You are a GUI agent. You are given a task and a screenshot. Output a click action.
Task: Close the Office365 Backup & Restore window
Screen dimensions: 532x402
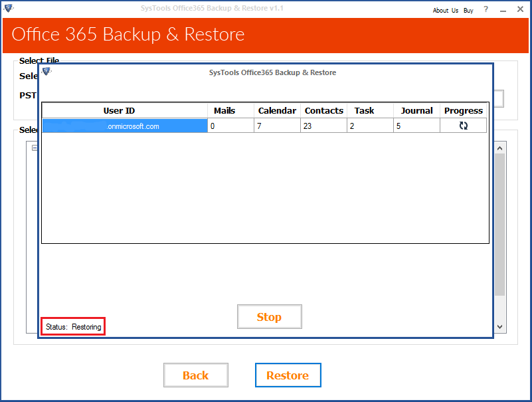pyautogui.click(x=520, y=9)
